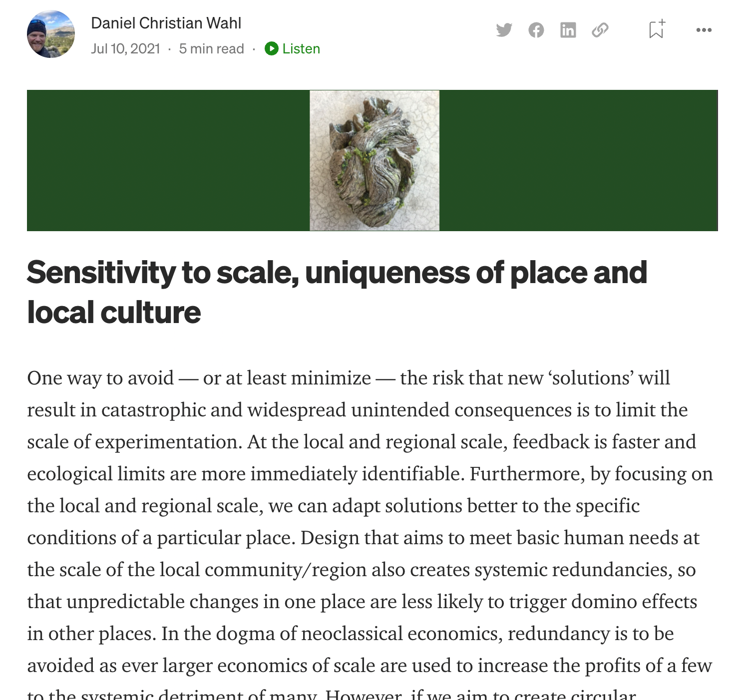Share the article on LinkedIn

pos(568,30)
